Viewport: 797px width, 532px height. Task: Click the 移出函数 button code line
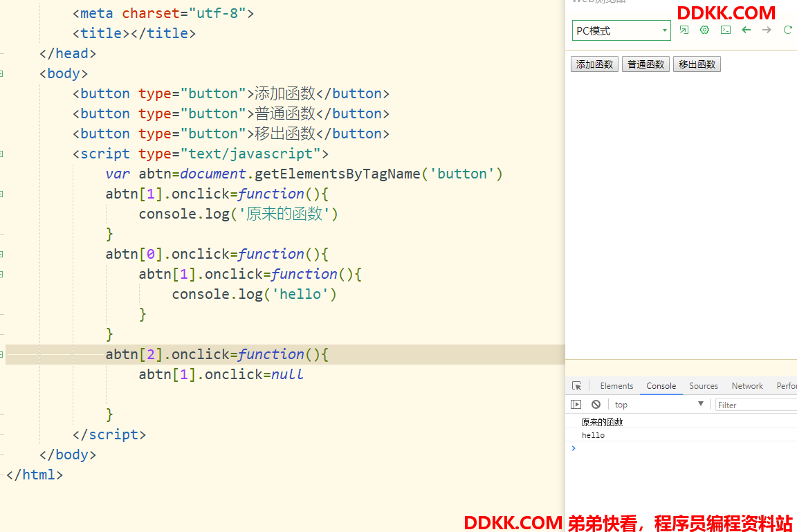point(231,134)
